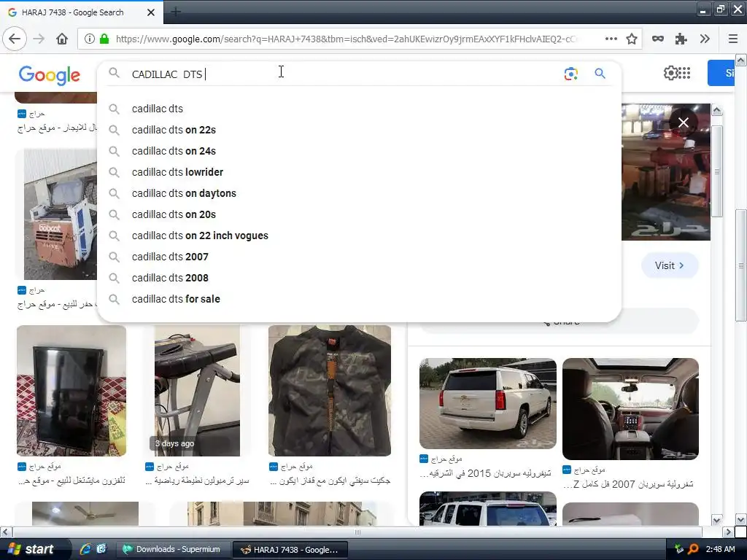Launch Internet Explorer from quick launch

point(85,549)
